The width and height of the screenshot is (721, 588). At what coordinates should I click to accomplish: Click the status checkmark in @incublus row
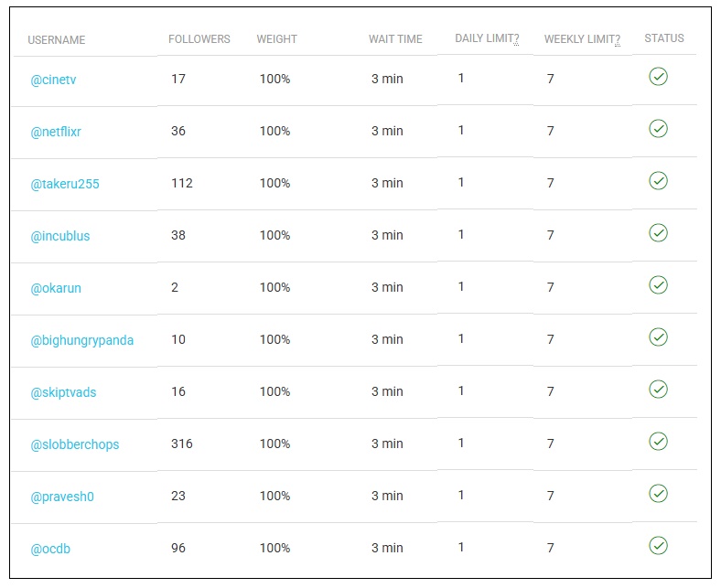[x=658, y=232]
